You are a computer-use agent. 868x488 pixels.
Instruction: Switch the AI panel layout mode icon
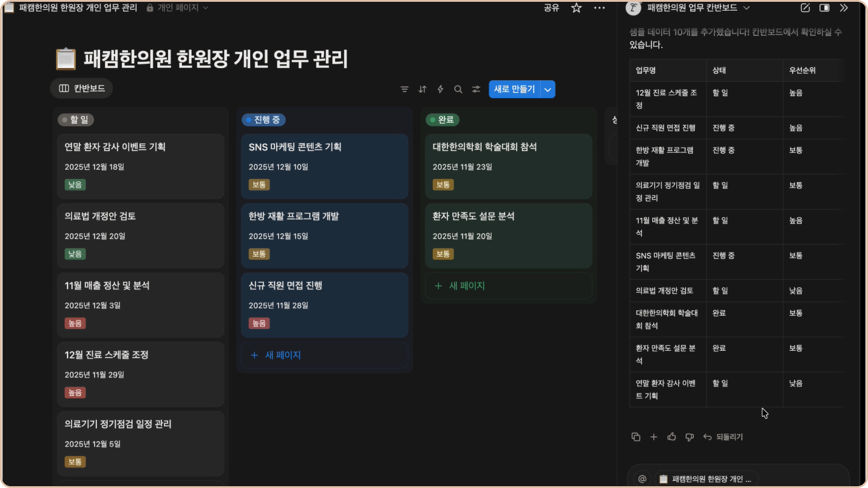coord(825,8)
